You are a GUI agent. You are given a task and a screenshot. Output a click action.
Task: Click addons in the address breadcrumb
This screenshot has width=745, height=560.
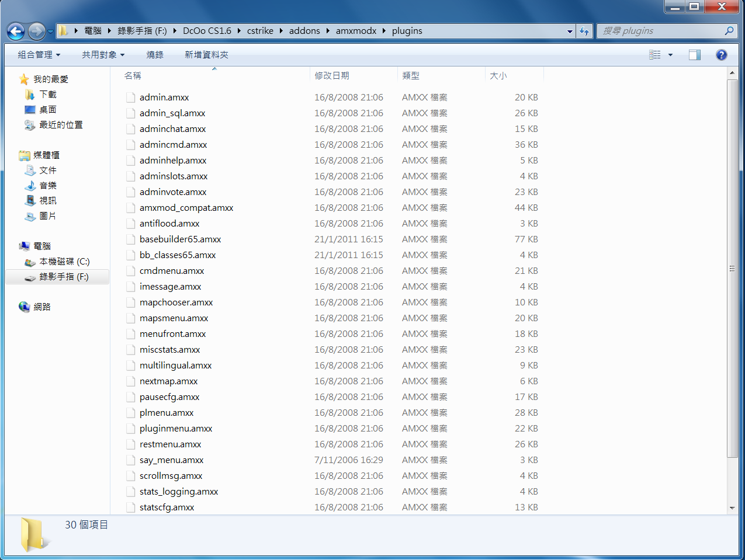click(x=304, y=31)
